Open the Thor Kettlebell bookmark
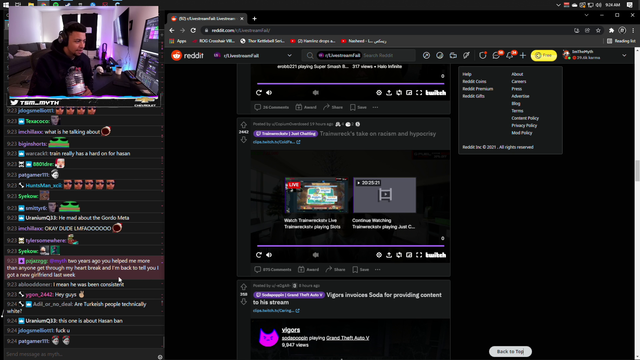640x360 pixels. [262, 41]
